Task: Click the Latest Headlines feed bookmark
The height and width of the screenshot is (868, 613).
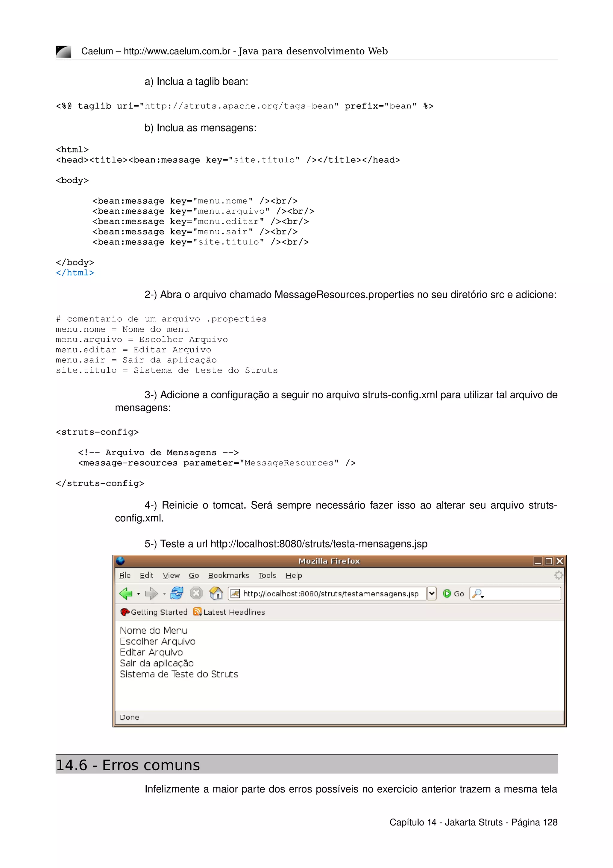Action: 229,612
